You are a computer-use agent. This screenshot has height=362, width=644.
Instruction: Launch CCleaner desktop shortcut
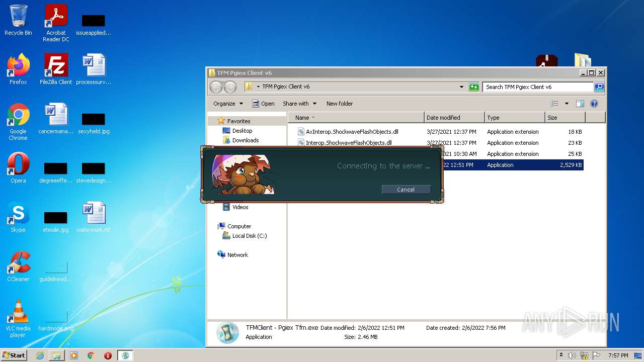[x=18, y=266]
